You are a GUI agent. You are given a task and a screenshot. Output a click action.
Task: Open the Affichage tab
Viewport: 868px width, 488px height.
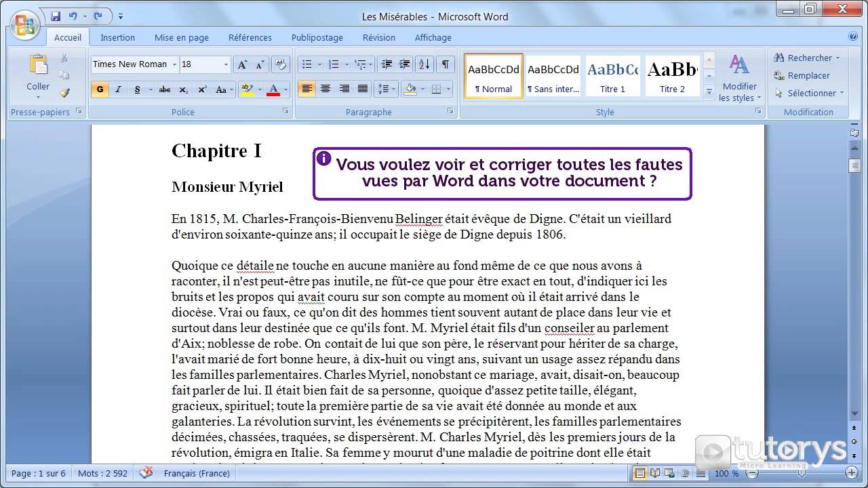tap(433, 37)
